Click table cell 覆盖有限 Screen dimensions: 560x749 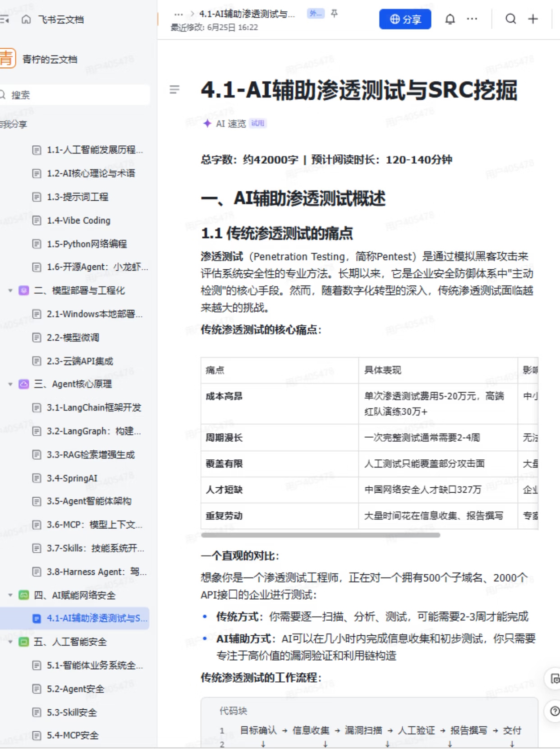(x=280, y=464)
